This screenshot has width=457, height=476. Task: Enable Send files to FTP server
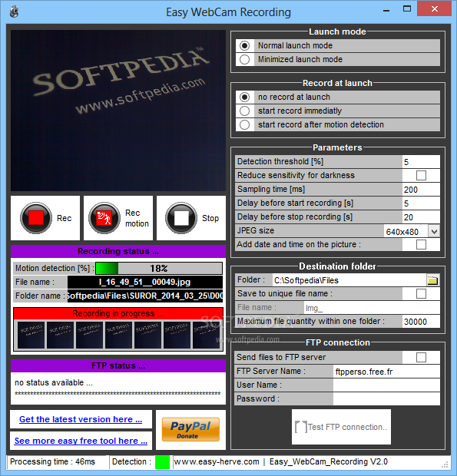coord(421,357)
